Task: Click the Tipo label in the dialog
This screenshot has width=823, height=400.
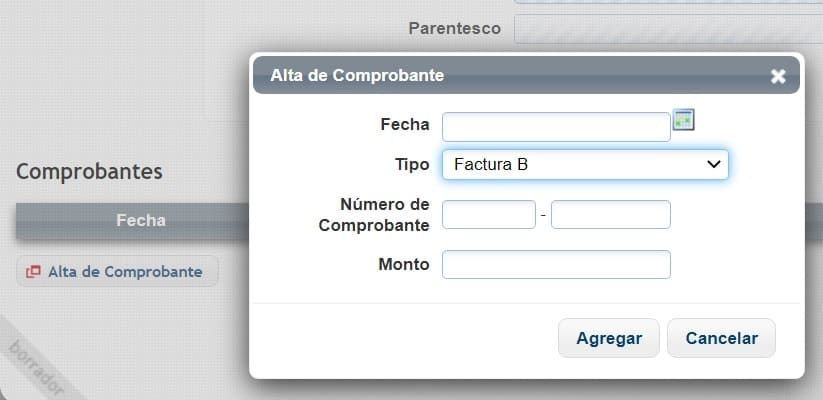Action: (x=412, y=164)
